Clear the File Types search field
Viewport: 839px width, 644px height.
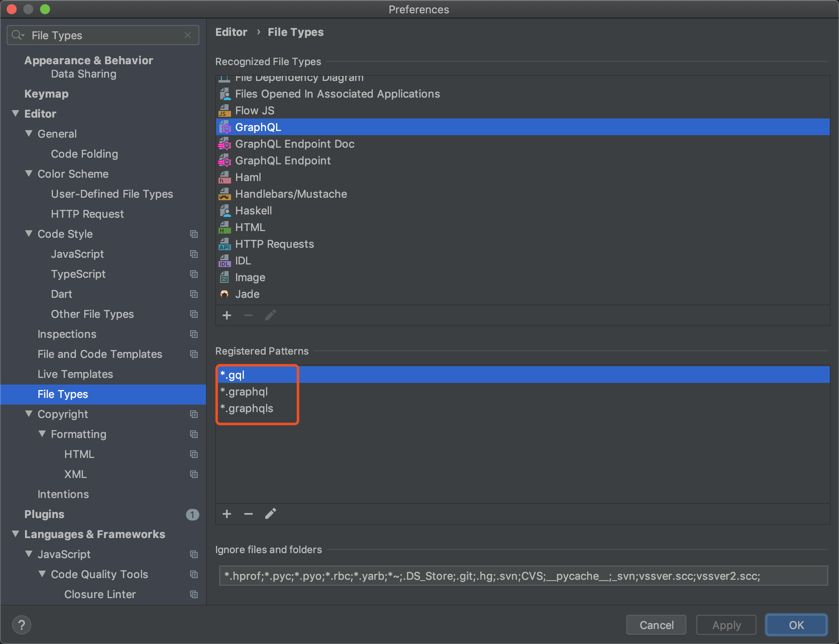point(188,35)
